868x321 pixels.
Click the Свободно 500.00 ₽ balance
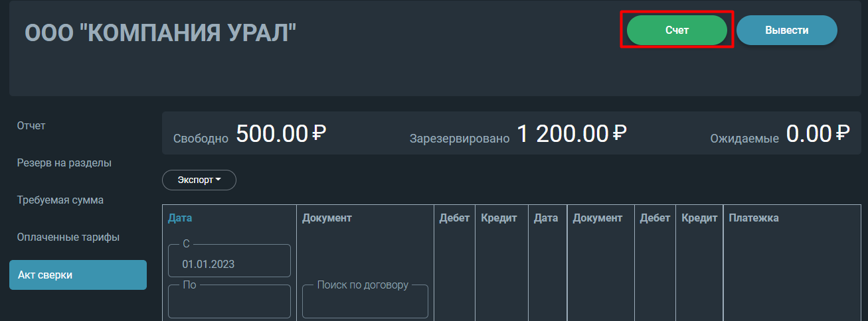[x=250, y=134]
